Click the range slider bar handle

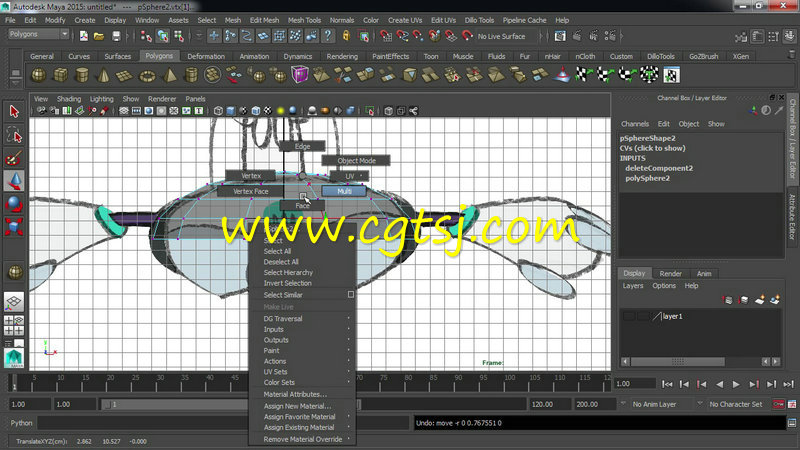tap(107, 404)
